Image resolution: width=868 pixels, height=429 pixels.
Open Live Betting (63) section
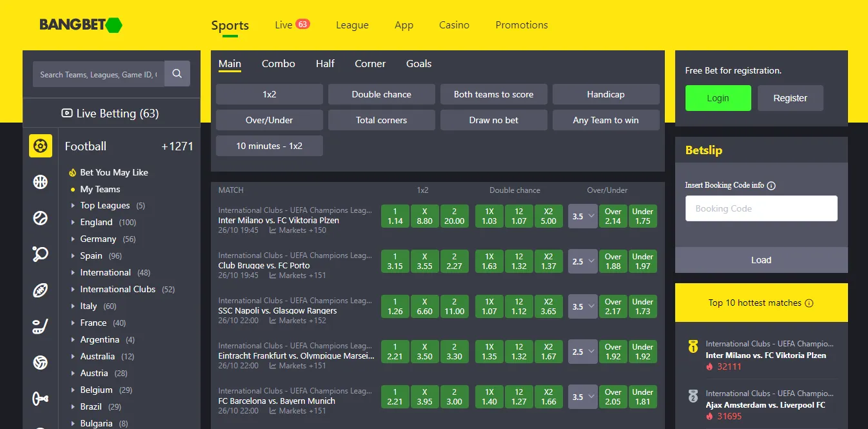click(x=110, y=114)
